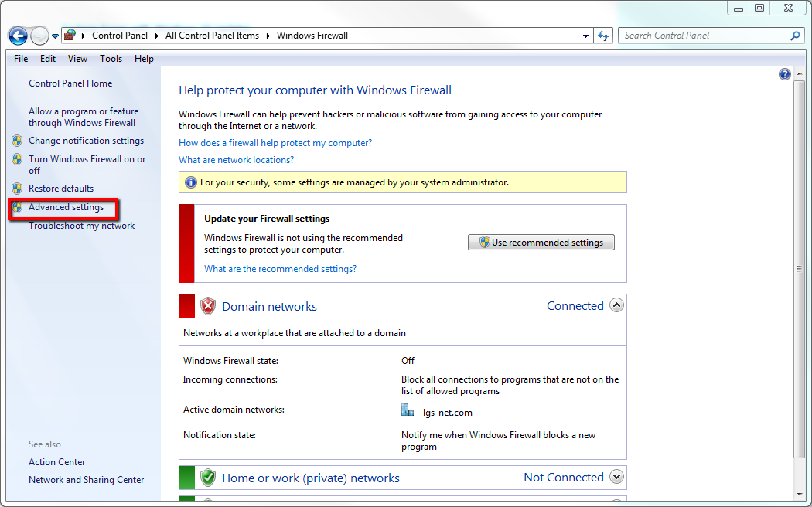
Task: Click the Domain networks red shield icon
Action: [208, 306]
